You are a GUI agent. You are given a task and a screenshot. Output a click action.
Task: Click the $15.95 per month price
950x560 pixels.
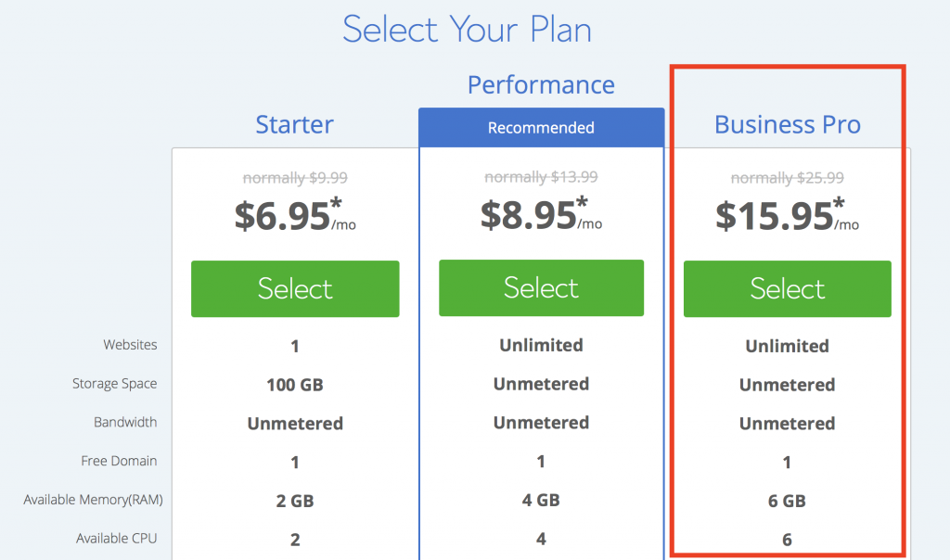(787, 215)
